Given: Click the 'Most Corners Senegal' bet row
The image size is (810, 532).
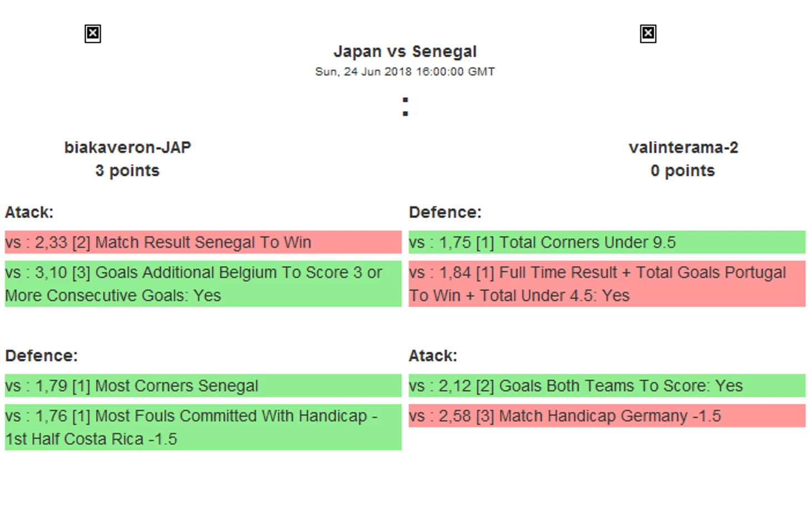Looking at the screenshot, I should tap(202, 386).
